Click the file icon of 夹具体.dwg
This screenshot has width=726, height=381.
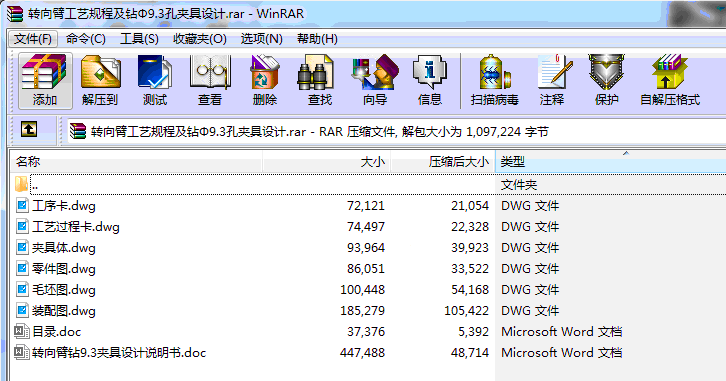[22, 247]
